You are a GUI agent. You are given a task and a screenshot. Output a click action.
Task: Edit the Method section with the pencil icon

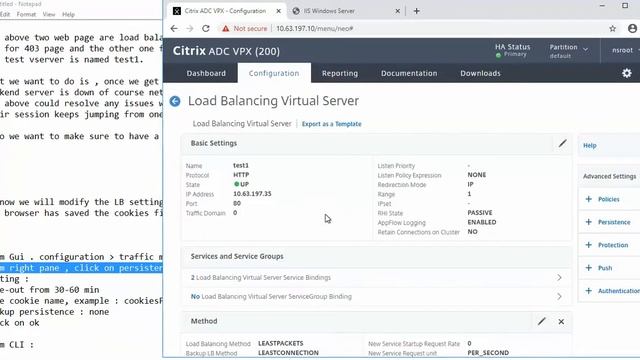pos(542,321)
